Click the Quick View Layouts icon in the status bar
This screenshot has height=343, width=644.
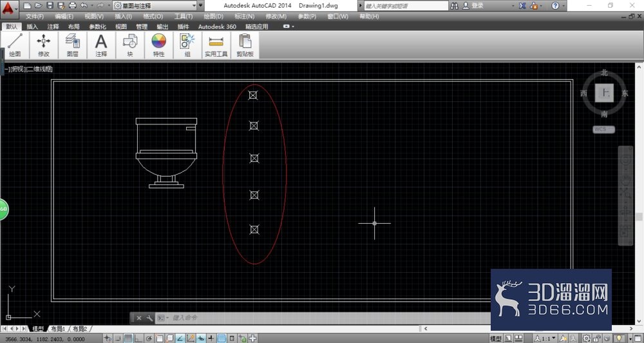pos(509,338)
